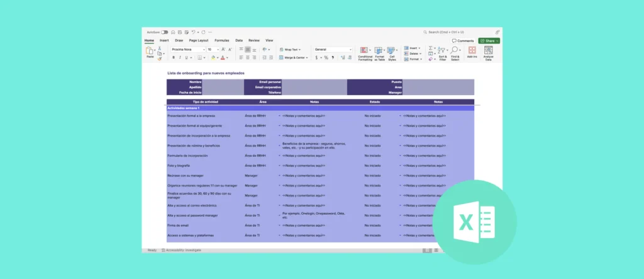Click Accessibility: Investigate in status bar
The image size is (644, 279).
[181, 250]
